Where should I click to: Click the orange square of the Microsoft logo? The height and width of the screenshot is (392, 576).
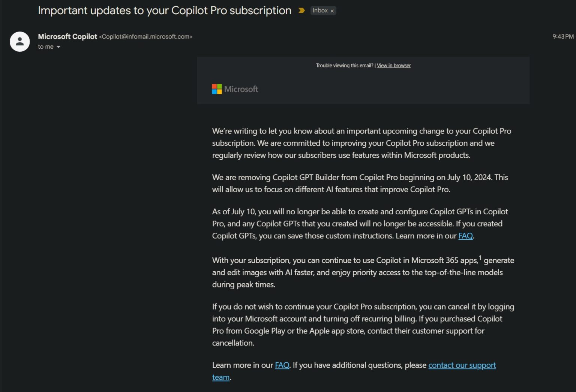click(x=220, y=92)
